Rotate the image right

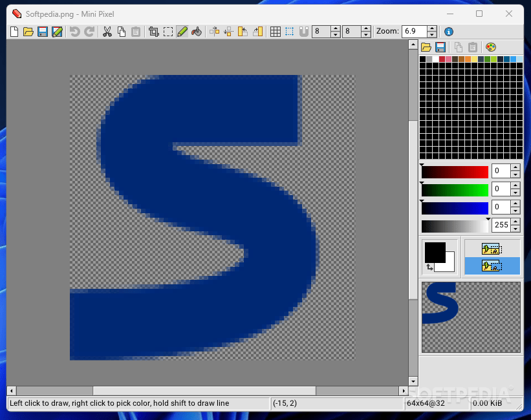[257, 32]
